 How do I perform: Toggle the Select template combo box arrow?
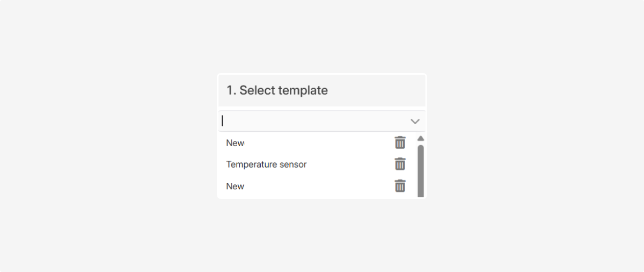(x=415, y=121)
